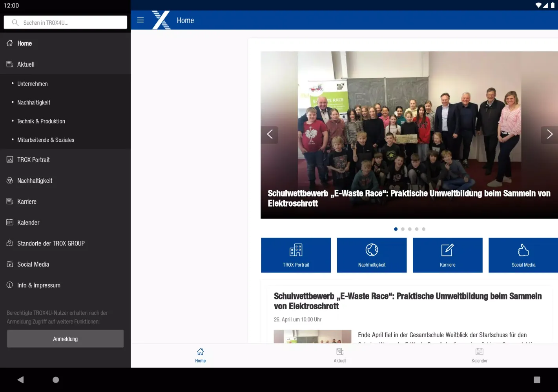Toggle the hamburger menu icon
Image resolution: width=558 pixels, height=392 pixels.
pos(140,20)
